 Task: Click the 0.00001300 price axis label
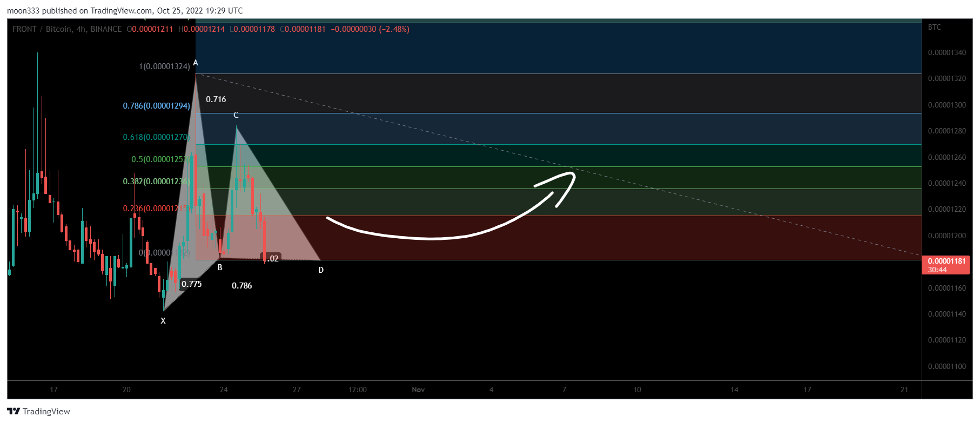(x=947, y=105)
